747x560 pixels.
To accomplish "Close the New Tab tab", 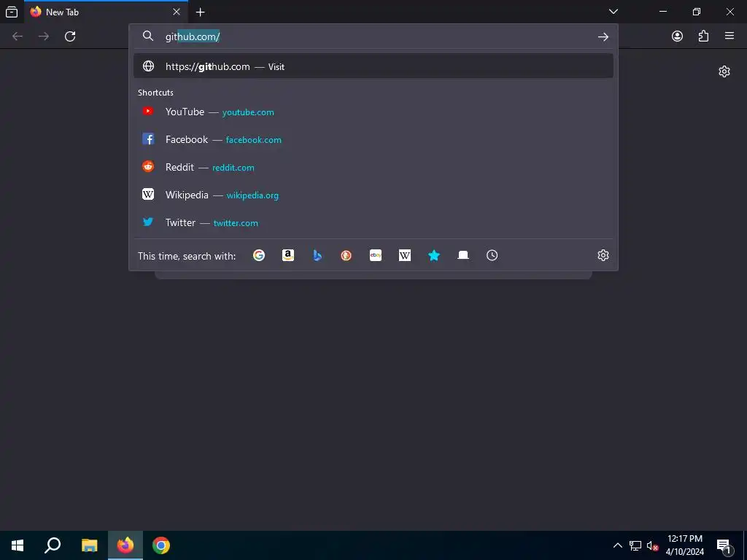I will coord(177,12).
